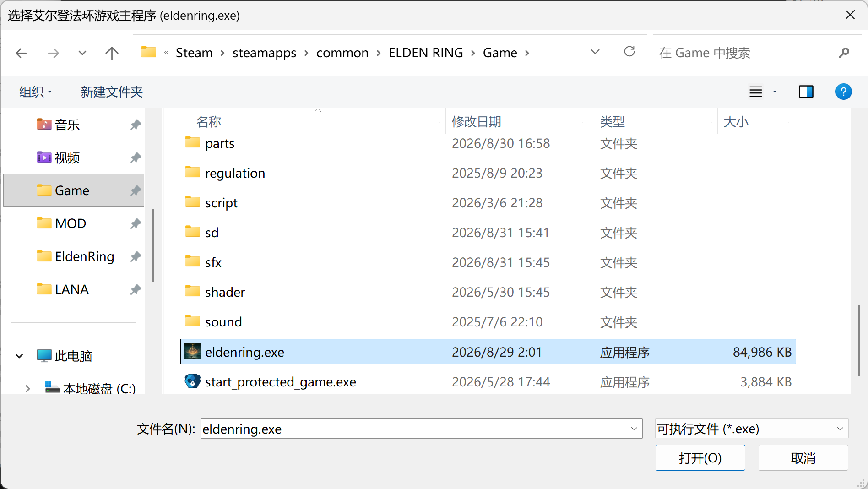Open the 组织 menu
The height and width of the screenshot is (489, 868).
pyautogui.click(x=35, y=92)
